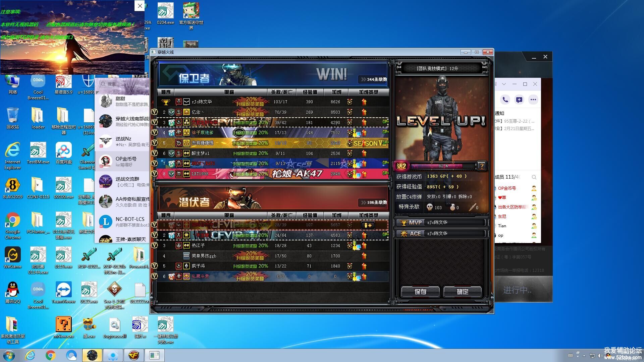Select player row 简单男孩ggb
The width and height of the screenshot is (644, 362).
(x=273, y=256)
